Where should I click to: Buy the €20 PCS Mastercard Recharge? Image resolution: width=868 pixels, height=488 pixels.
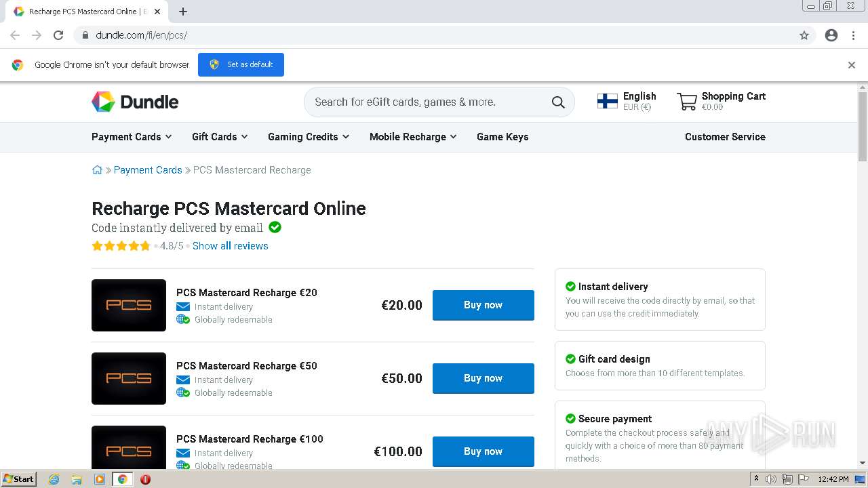point(483,305)
